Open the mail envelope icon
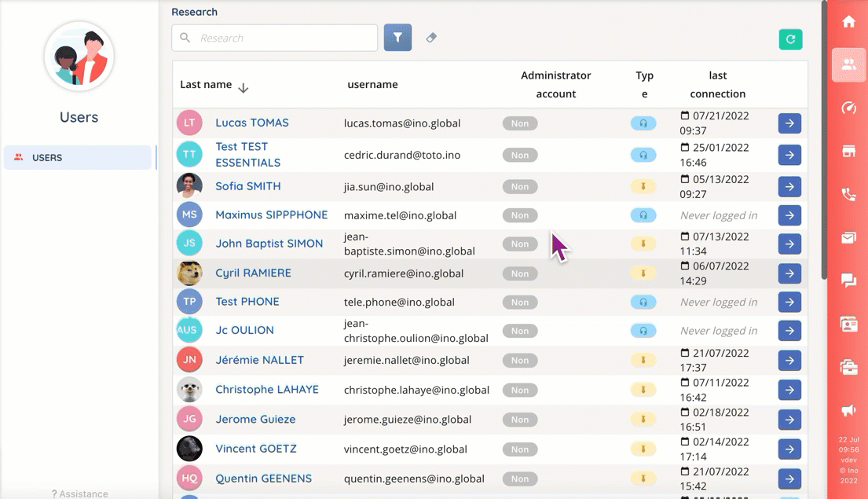The width and height of the screenshot is (868, 499). coord(848,238)
